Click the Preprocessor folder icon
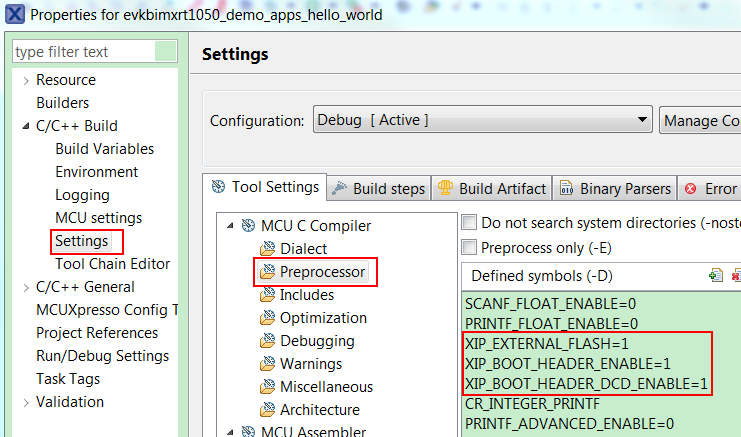Image resolution: width=741 pixels, height=437 pixels. [x=267, y=272]
